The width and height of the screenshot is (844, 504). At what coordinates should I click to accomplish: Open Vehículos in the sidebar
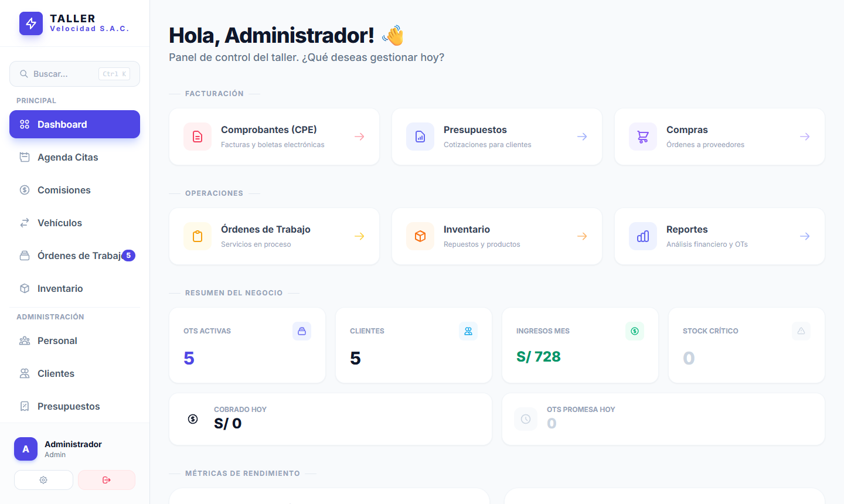(x=74, y=223)
